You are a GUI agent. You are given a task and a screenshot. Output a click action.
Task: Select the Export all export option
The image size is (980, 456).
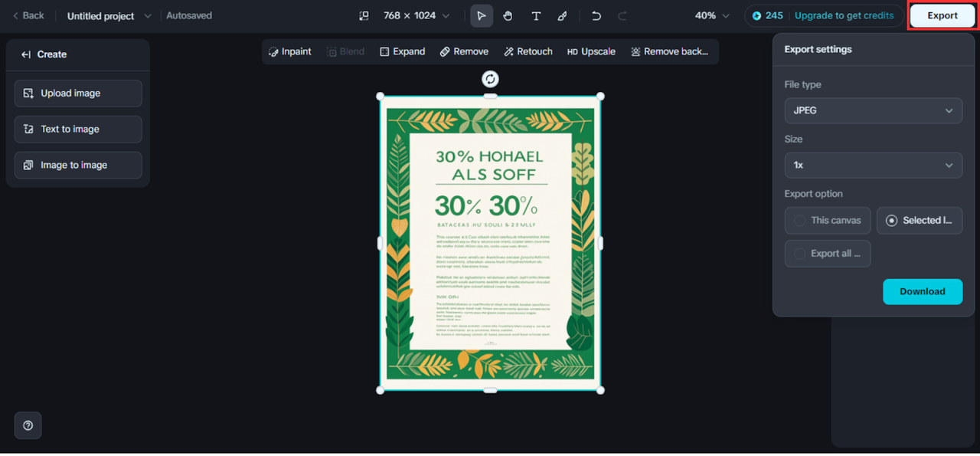pyautogui.click(x=828, y=254)
